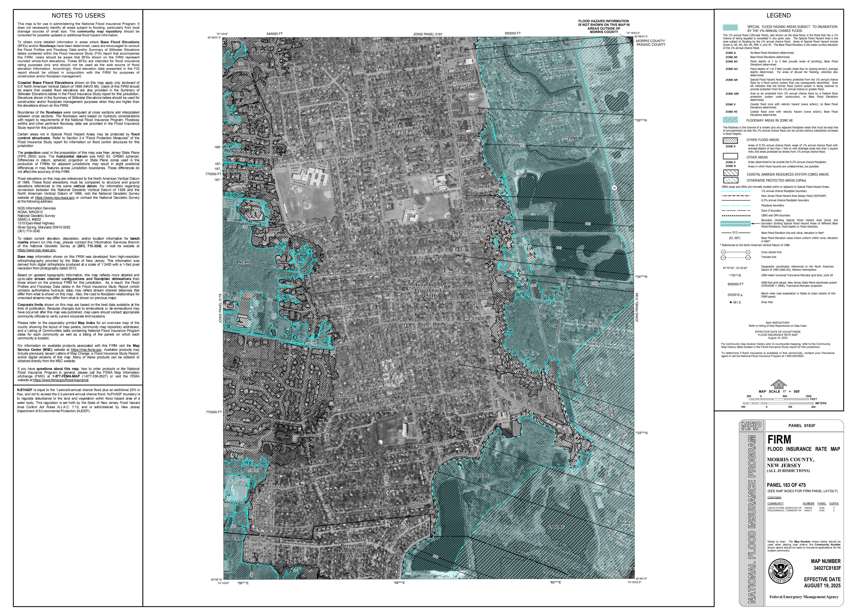
Task: Click the Floodway Areas in Zone AE swatch
Action: point(730,120)
